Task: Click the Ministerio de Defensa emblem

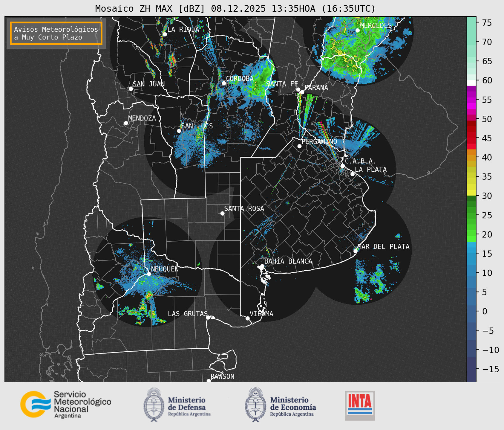Action: pos(154,405)
